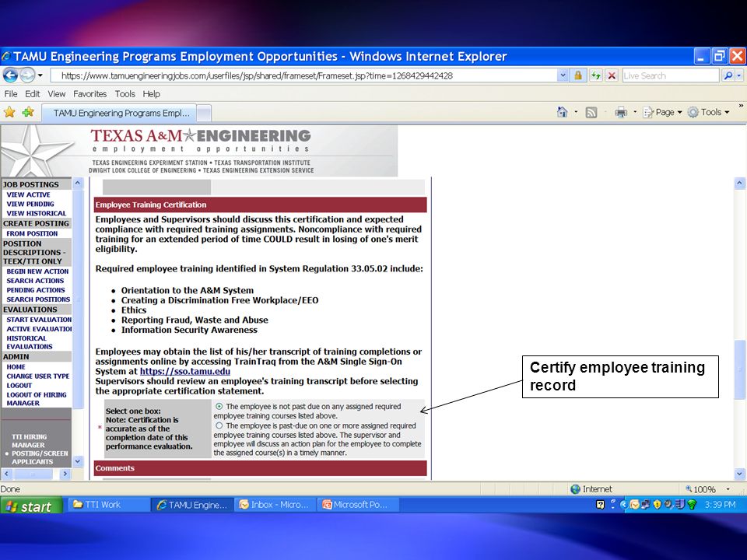
Task: Click the RSS feeds icon
Action: click(591, 112)
